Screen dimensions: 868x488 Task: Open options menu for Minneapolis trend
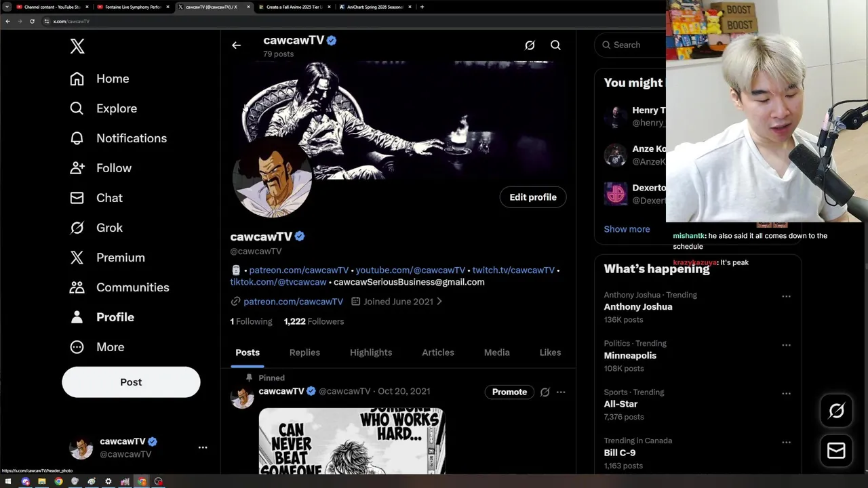tap(786, 345)
